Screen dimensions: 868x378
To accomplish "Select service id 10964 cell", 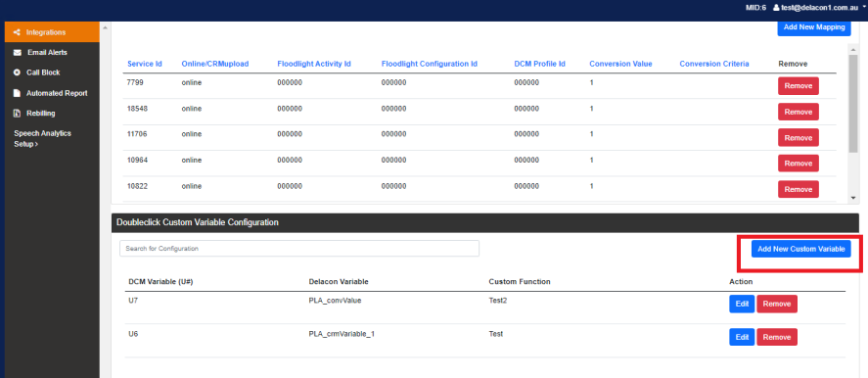I will [136, 161].
